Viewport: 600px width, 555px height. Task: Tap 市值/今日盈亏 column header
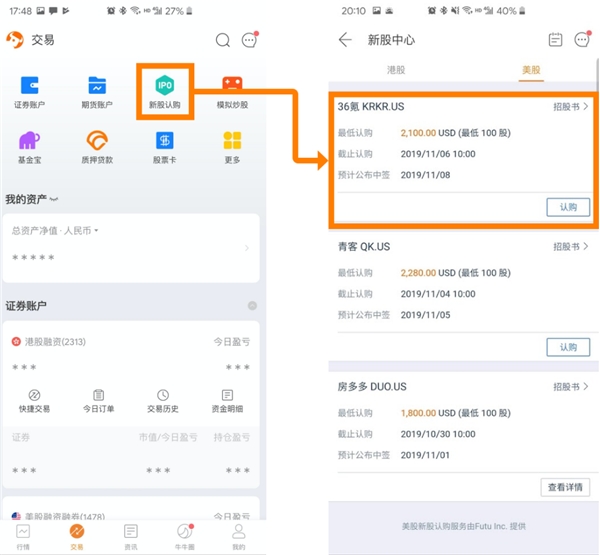tap(168, 437)
